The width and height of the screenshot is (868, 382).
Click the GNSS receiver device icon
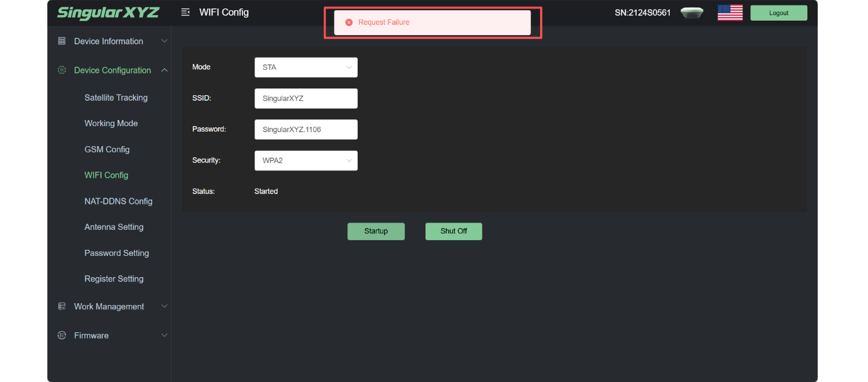tap(692, 13)
